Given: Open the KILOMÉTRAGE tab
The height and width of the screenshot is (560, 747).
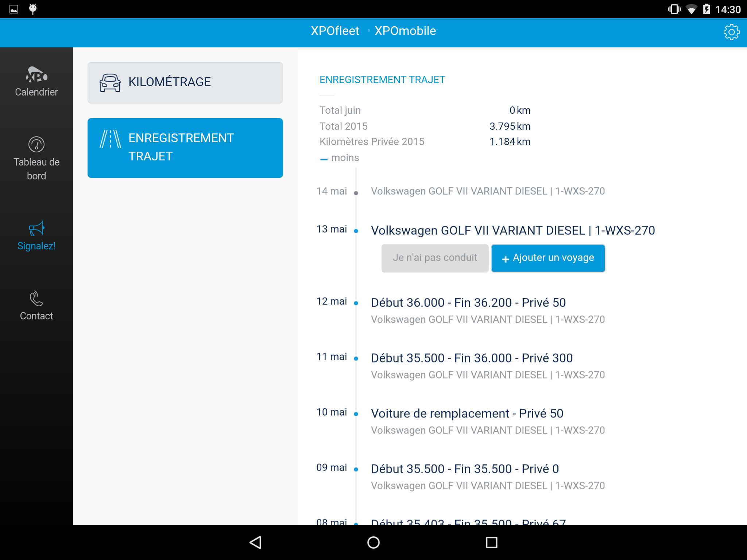Looking at the screenshot, I should (x=185, y=83).
